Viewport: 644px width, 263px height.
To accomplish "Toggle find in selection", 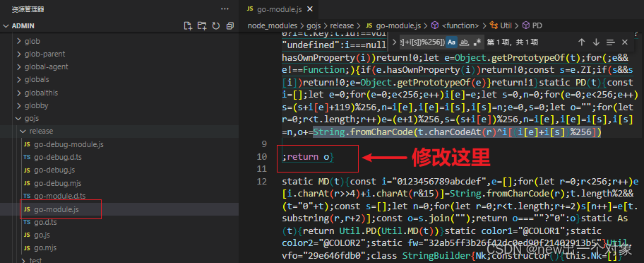I will click(610, 42).
